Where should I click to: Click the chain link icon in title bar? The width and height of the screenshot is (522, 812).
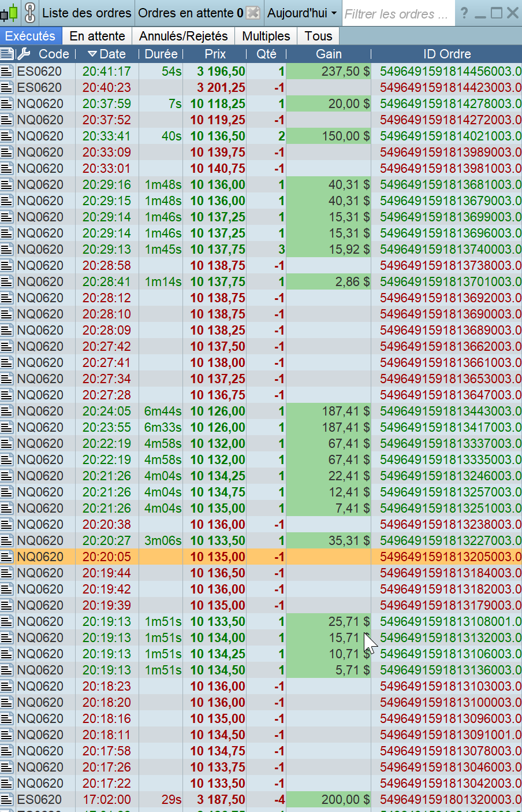[x=30, y=13]
